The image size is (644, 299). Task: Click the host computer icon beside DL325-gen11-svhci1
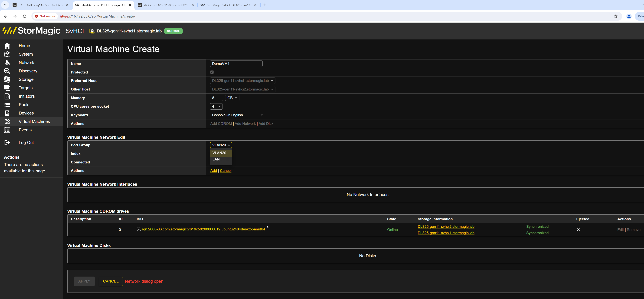click(92, 31)
